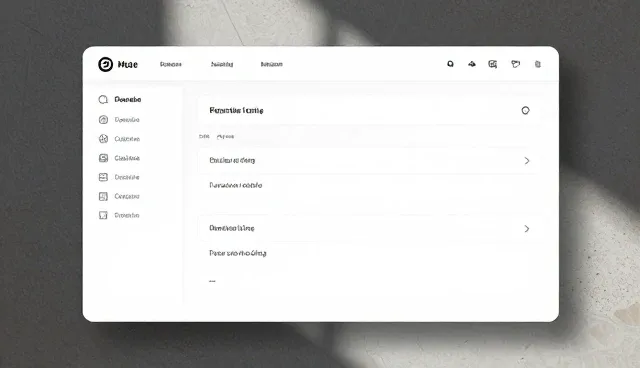Select the fourth sidebar entry label

[127, 158]
